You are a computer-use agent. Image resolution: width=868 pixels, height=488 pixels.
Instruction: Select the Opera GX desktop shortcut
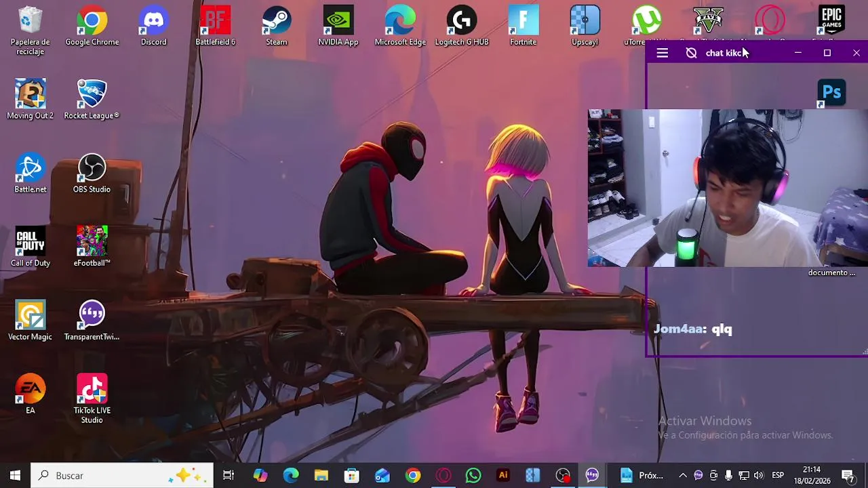click(x=770, y=22)
